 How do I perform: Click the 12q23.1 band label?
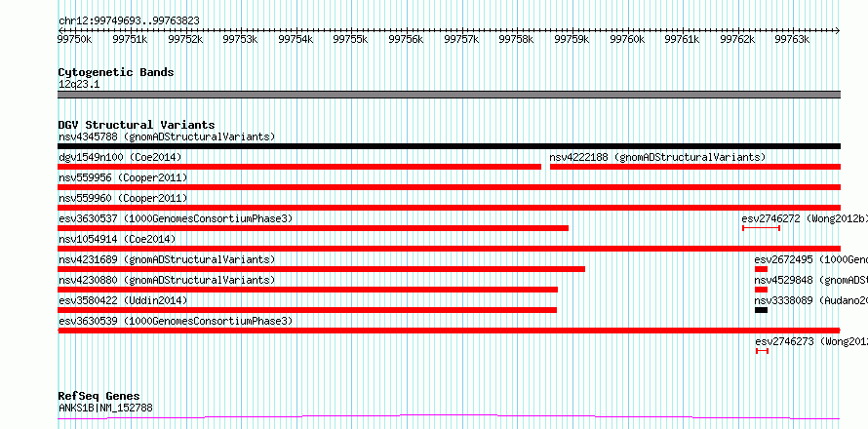[x=79, y=84]
